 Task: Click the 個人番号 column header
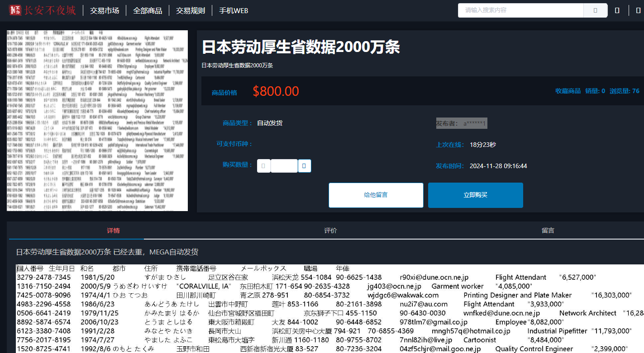click(x=30, y=268)
